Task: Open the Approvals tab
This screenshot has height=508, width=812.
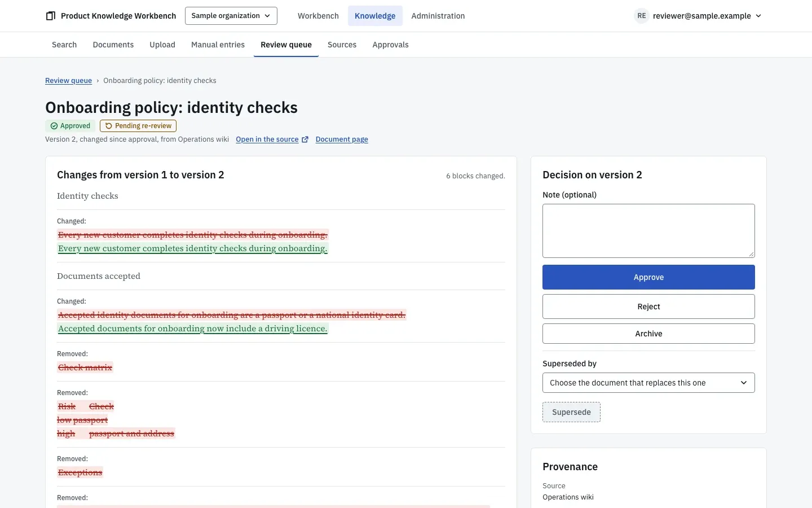Action: [x=390, y=45]
